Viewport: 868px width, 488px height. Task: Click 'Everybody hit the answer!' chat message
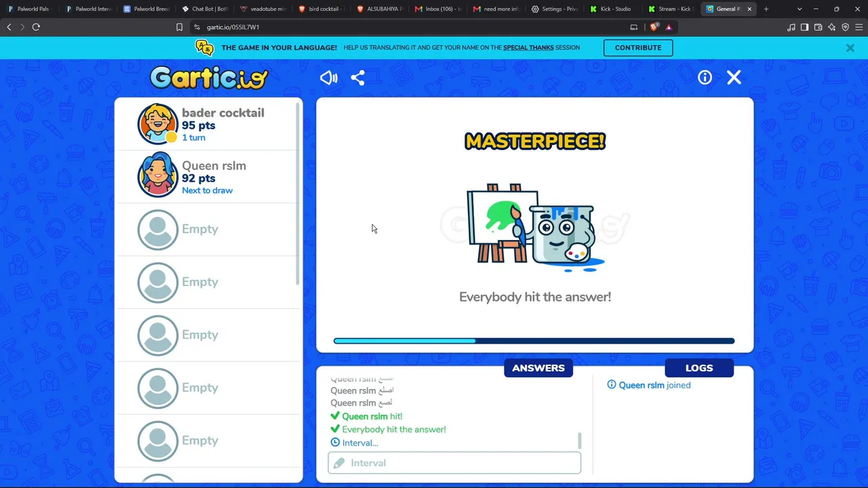click(x=388, y=429)
